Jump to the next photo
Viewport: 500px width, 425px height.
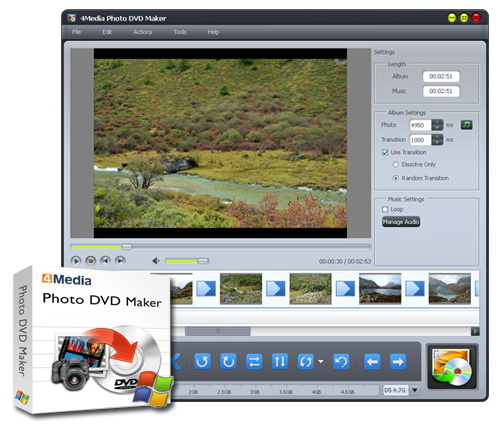pyautogui.click(x=120, y=261)
